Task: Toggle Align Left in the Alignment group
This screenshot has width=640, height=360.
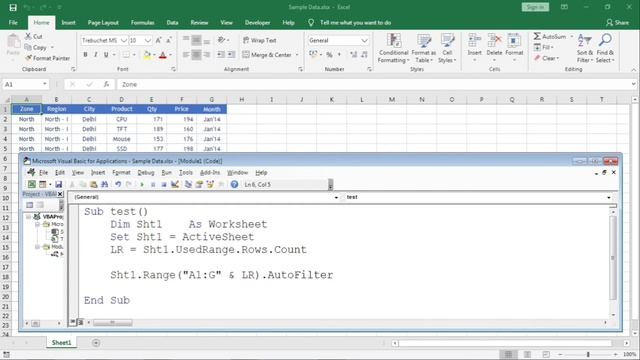Action: tap(186, 55)
